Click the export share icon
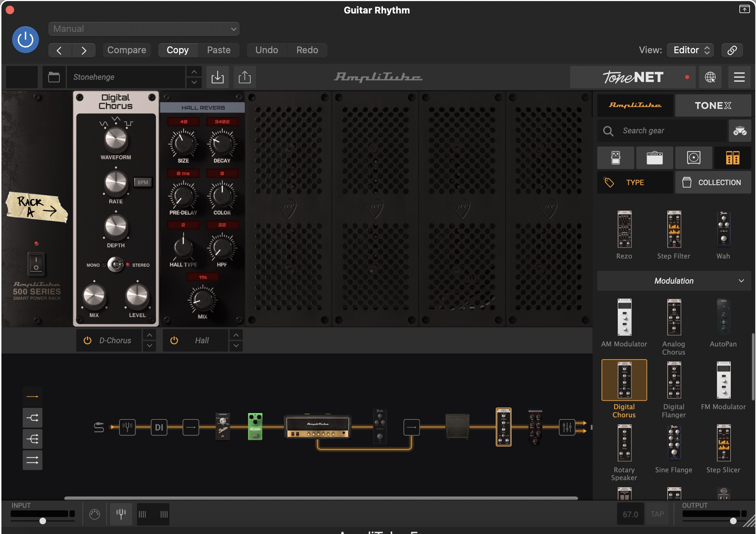This screenshot has height=534, width=756. click(245, 77)
